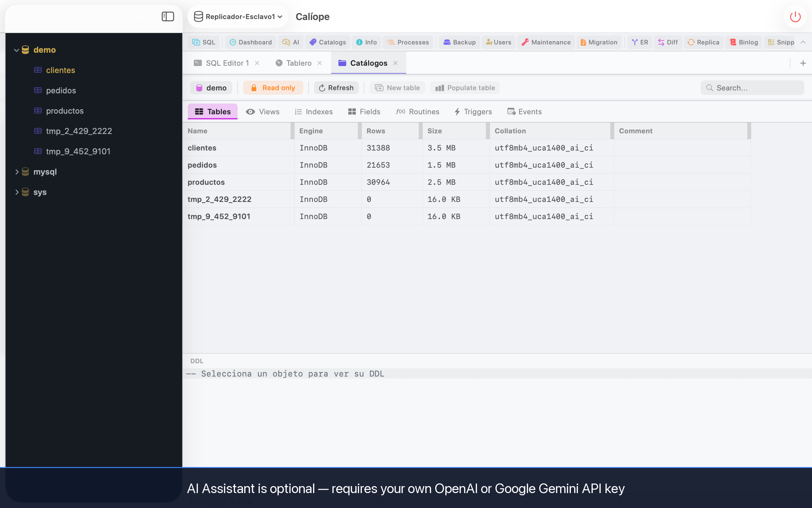The image size is (812, 508).
Task: Toggle the sidebar panel icon
Action: coord(168,17)
